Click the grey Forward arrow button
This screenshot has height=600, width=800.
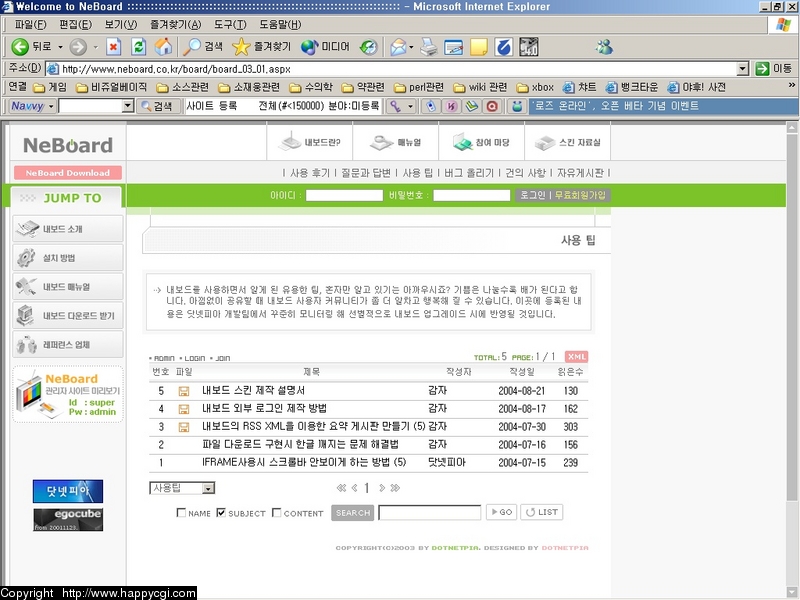[x=78, y=47]
